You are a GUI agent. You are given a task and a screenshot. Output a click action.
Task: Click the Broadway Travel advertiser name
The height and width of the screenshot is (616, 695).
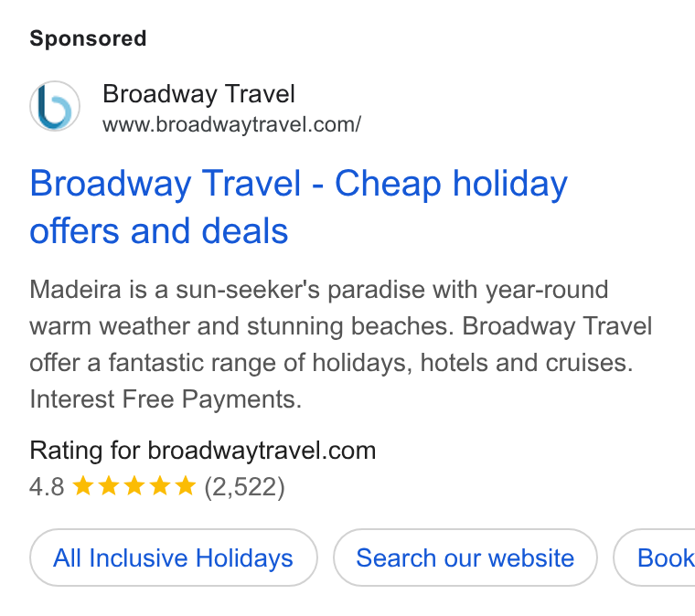[x=198, y=94]
